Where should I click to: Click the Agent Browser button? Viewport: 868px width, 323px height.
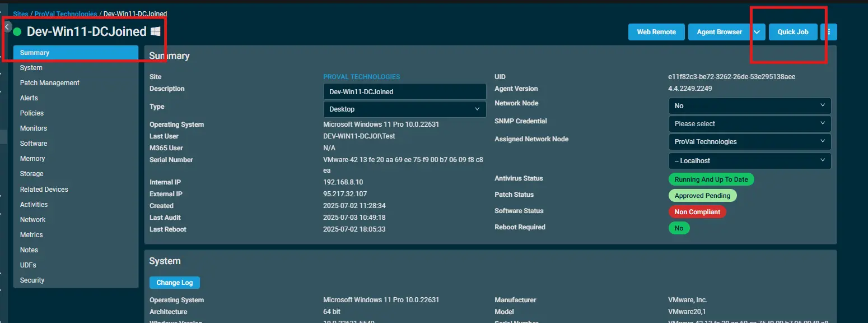[x=720, y=32]
